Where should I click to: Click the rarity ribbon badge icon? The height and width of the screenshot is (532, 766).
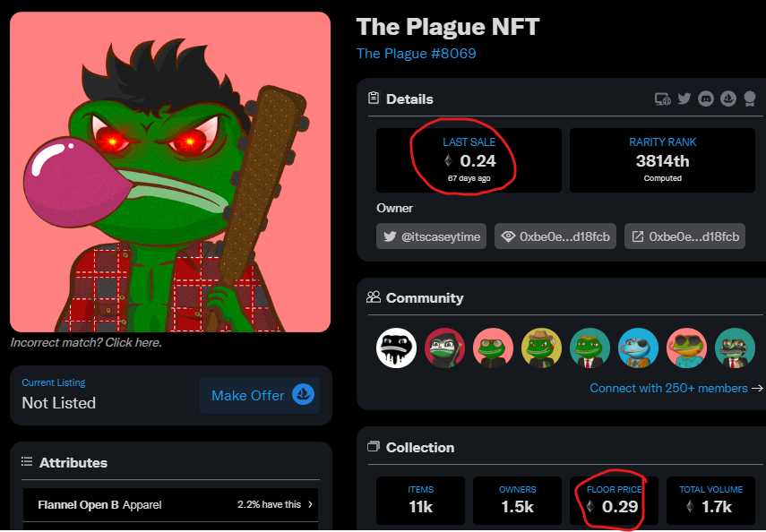[x=749, y=99]
